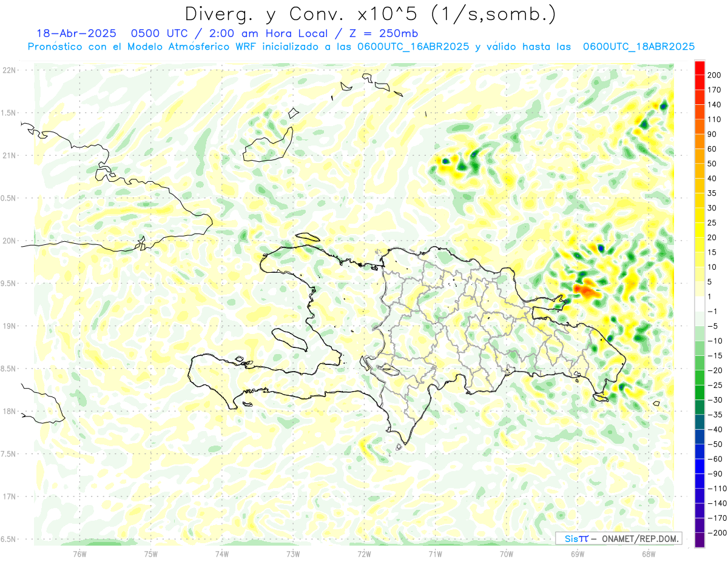Click the title 'Diverg. y Conv. x10^5 (1/s,somb.)'

(x=369, y=13)
